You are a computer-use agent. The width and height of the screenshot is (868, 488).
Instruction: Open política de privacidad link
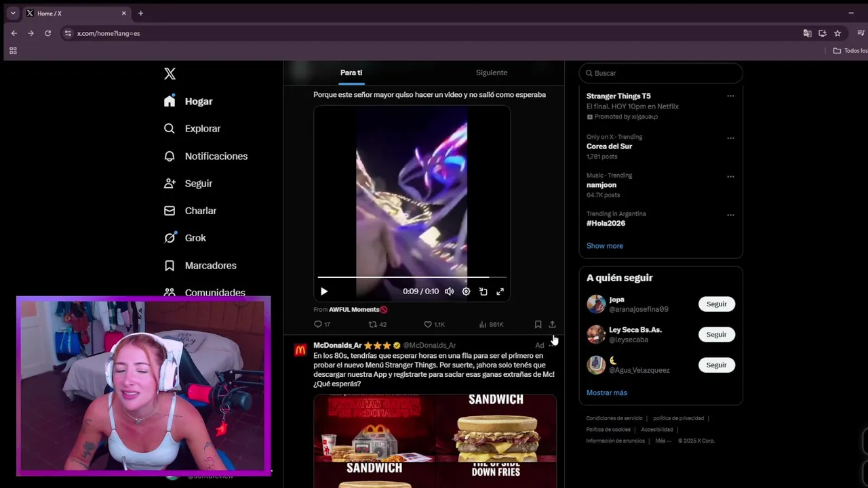coord(678,419)
